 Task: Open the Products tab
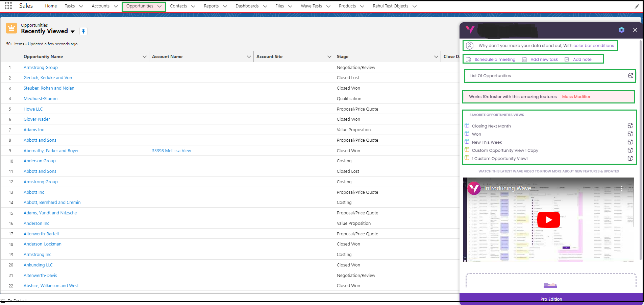(x=347, y=6)
